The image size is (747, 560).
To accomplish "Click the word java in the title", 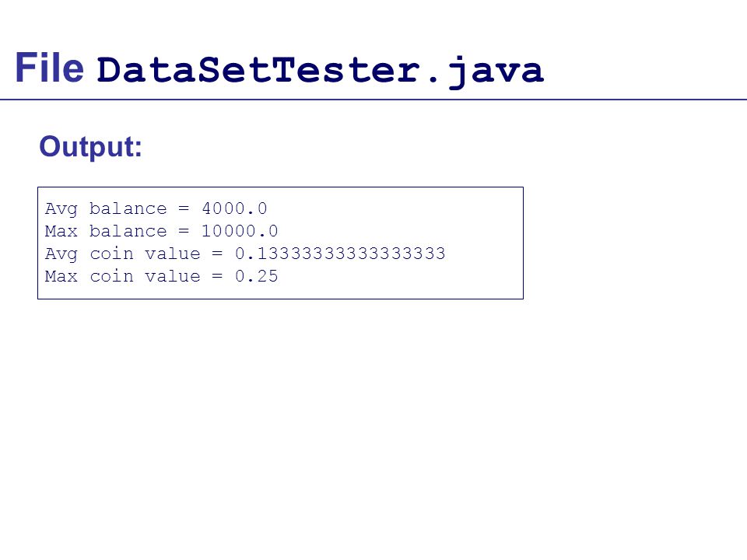I will [496, 72].
